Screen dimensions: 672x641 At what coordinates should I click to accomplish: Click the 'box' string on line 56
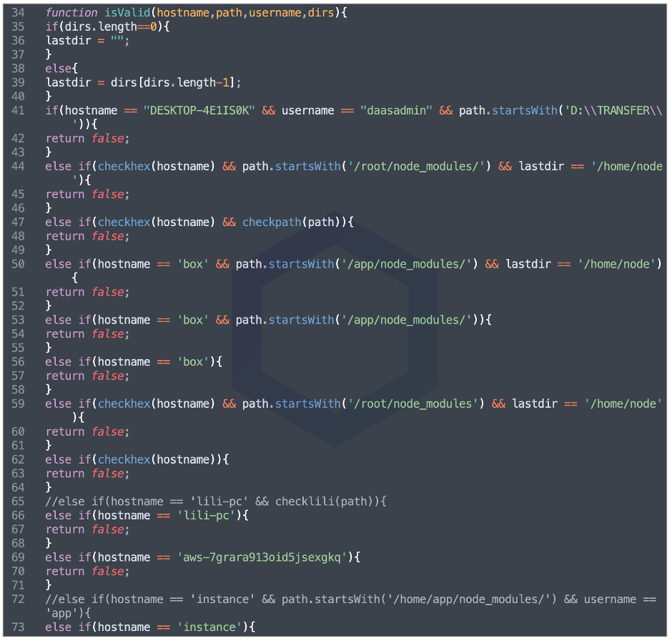tap(193, 362)
